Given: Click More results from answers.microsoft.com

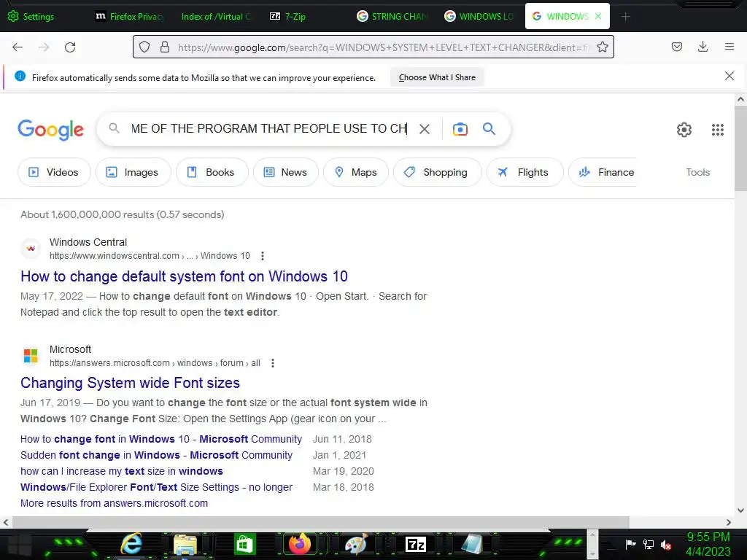Looking at the screenshot, I should 114,503.
